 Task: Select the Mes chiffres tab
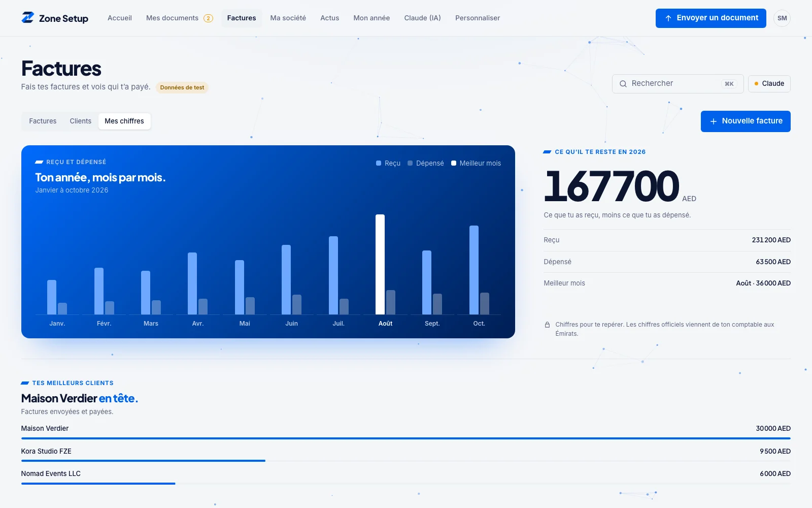(124, 121)
